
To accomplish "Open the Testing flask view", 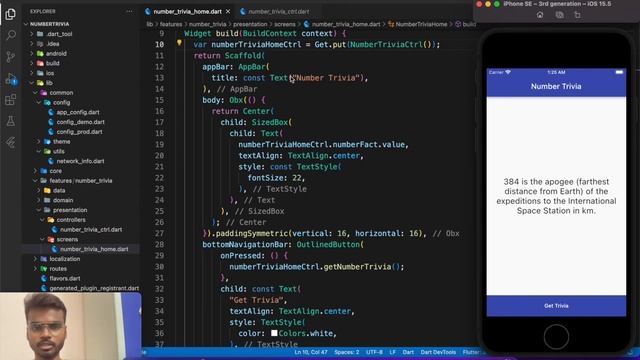I will (x=11, y=121).
